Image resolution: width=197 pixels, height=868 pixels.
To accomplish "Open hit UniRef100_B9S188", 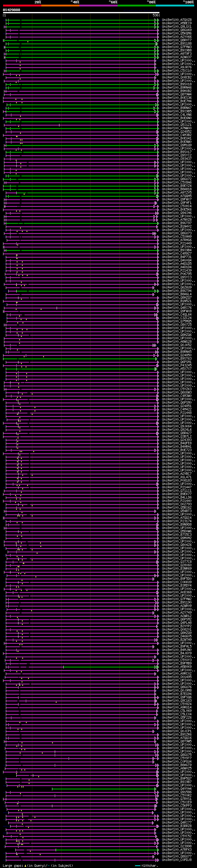I will [x=177, y=43].
